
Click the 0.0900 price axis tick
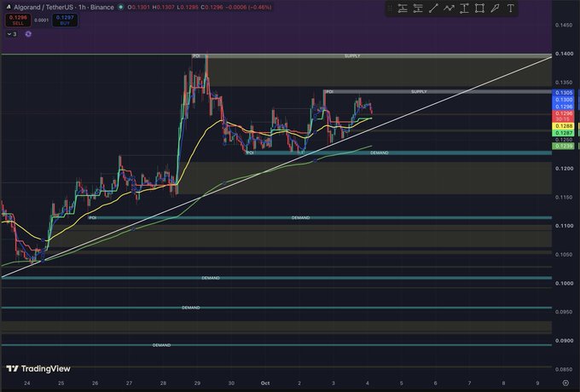click(564, 341)
